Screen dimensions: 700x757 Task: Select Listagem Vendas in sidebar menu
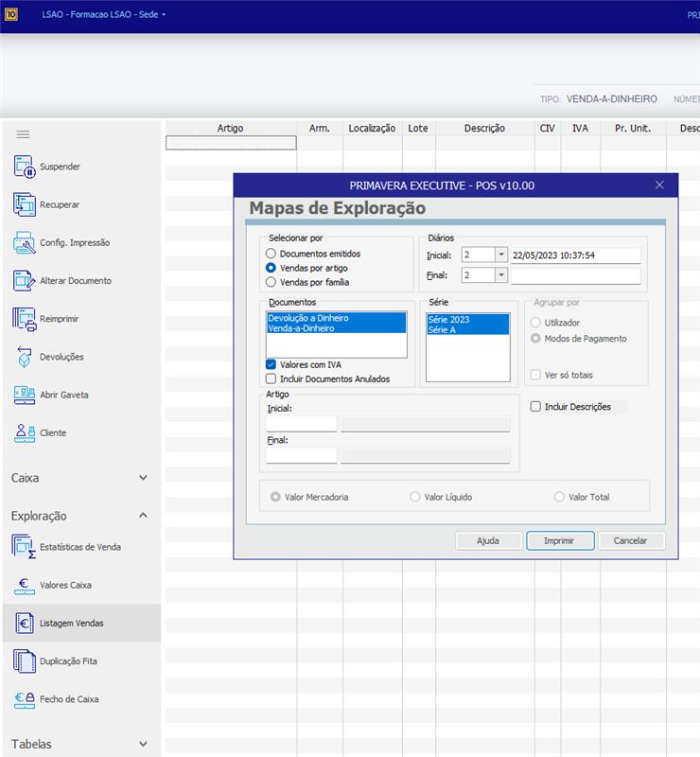tap(72, 624)
